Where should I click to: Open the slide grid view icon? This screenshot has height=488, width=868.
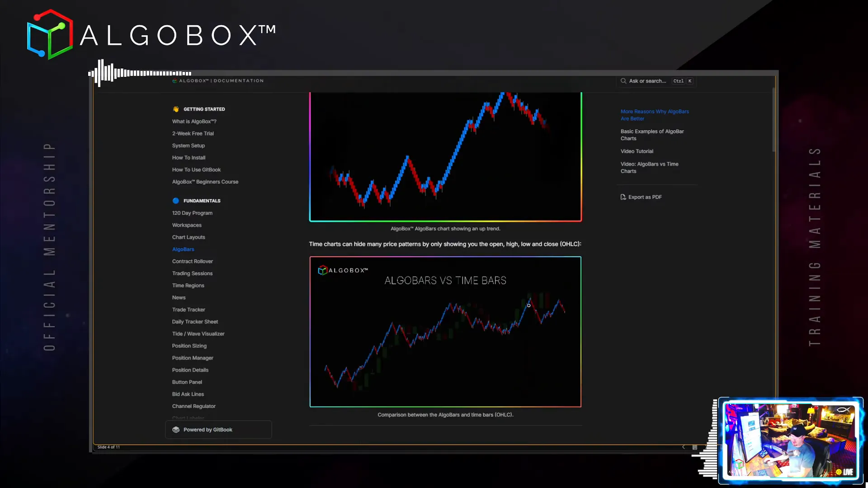tap(695, 447)
